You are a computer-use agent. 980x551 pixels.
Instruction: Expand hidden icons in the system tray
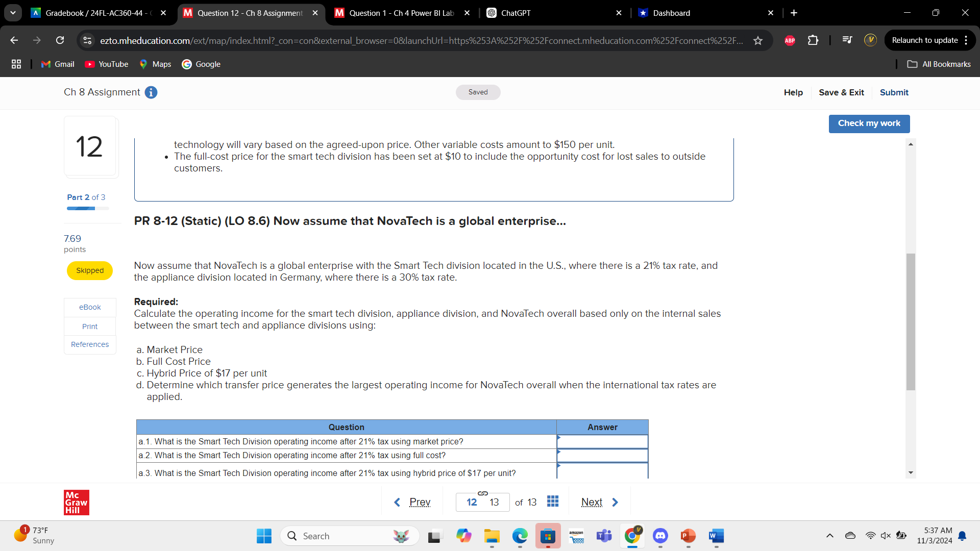[829, 535]
